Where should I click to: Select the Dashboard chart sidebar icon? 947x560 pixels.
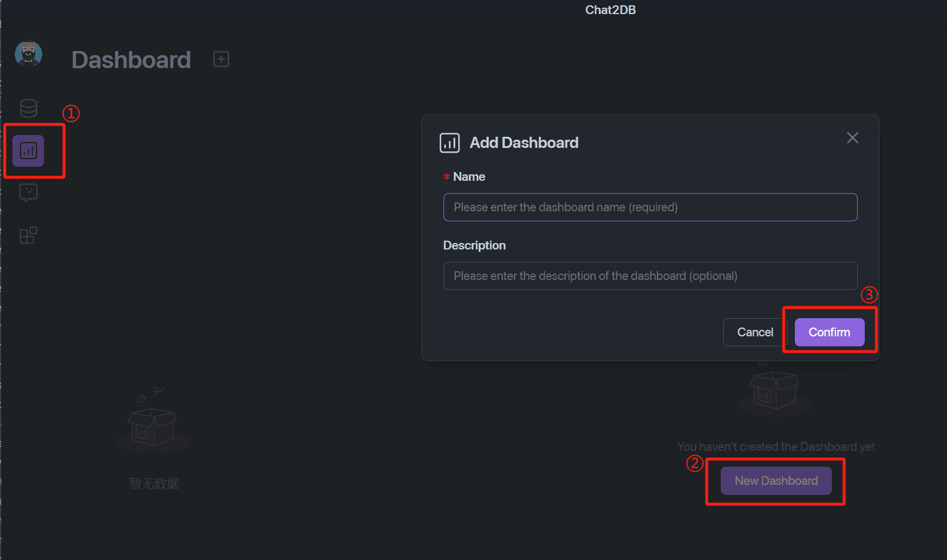(28, 151)
